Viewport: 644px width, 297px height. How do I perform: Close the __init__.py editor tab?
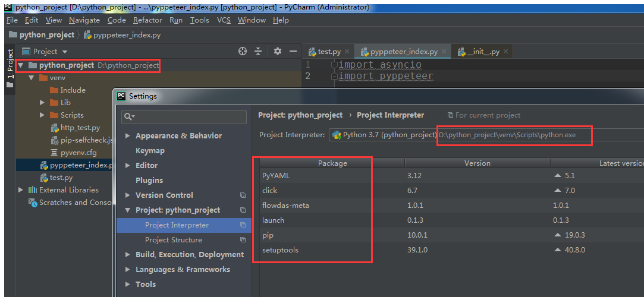click(505, 52)
